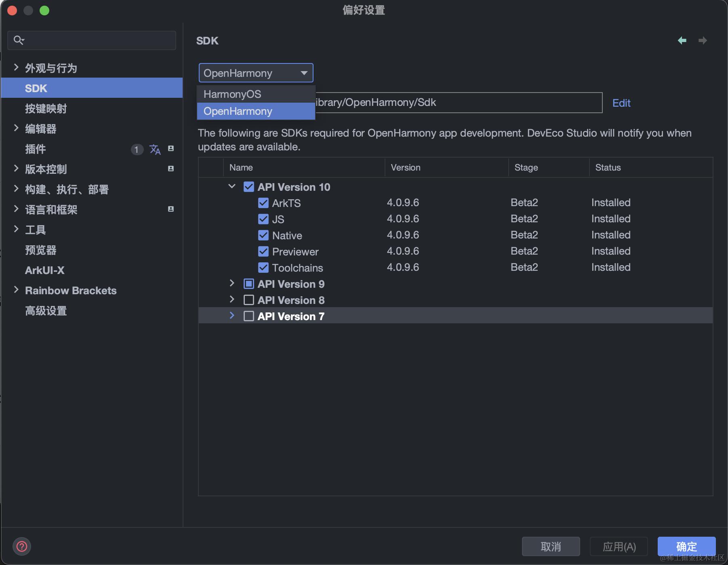Choose HarmonyOS from the dropdown list
728x565 pixels.
tap(256, 94)
